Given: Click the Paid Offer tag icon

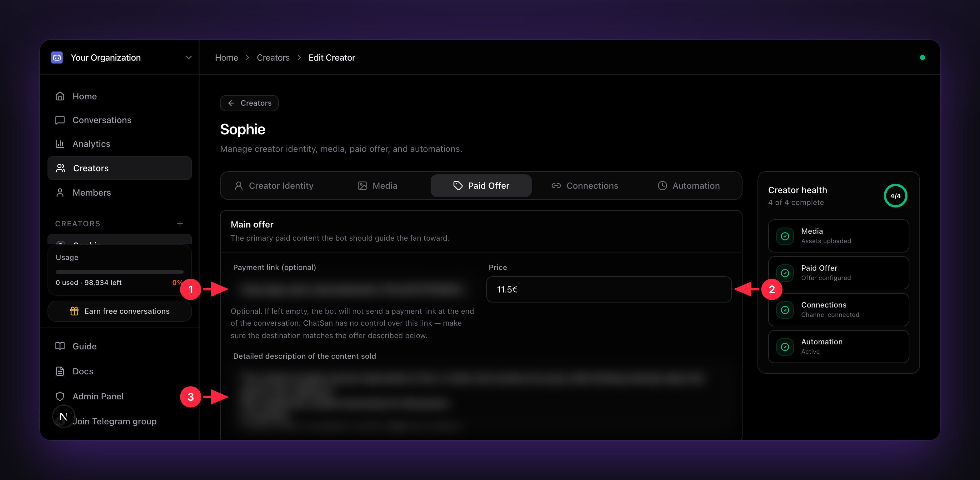Looking at the screenshot, I should pyautogui.click(x=458, y=186).
